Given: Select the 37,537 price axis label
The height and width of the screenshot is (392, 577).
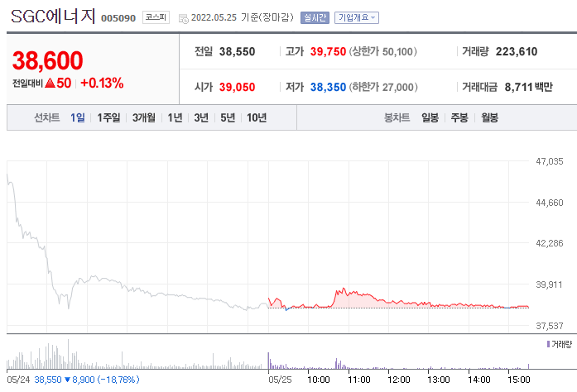Looking at the screenshot, I should point(550,326).
